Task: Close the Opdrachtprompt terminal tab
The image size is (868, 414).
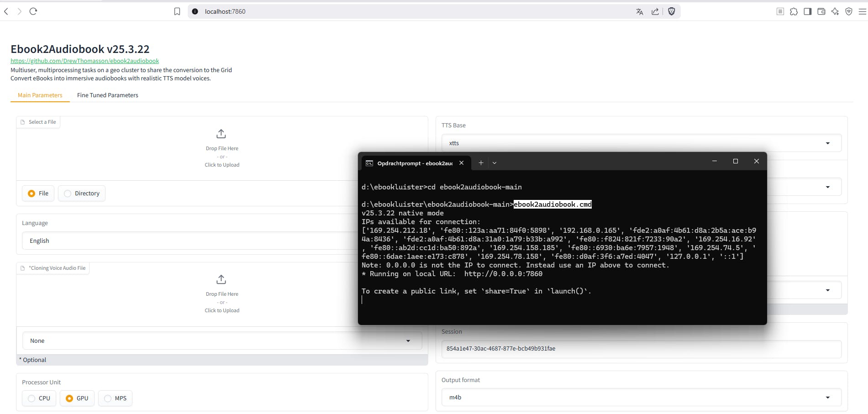Action: click(462, 163)
